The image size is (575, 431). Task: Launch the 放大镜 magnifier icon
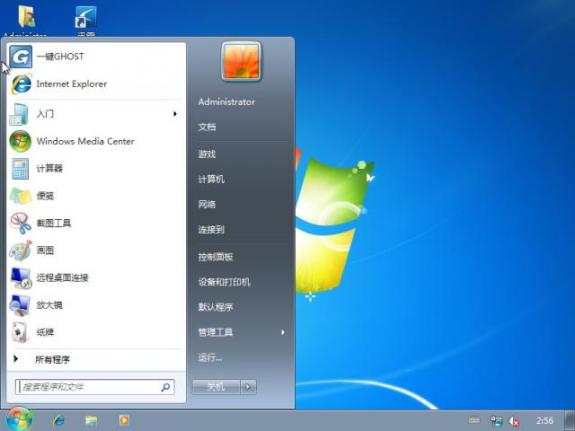(x=20, y=305)
